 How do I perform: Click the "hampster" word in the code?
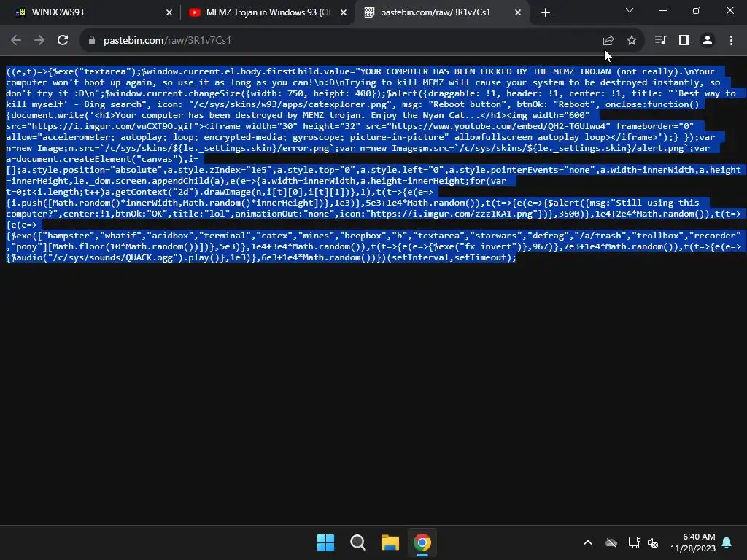point(68,236)
